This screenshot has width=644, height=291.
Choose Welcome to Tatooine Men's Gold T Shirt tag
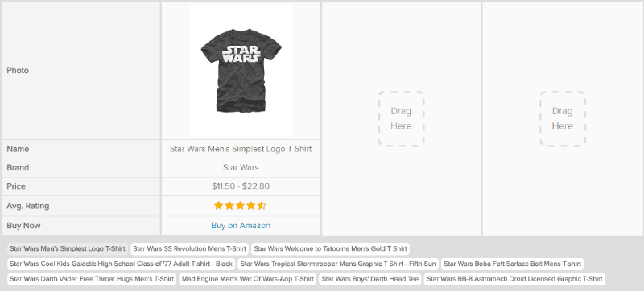(x=330, y=248)
